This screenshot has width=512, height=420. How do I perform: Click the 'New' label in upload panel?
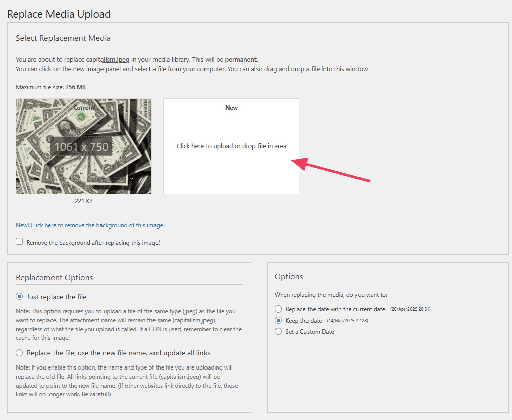coord(231,108)
